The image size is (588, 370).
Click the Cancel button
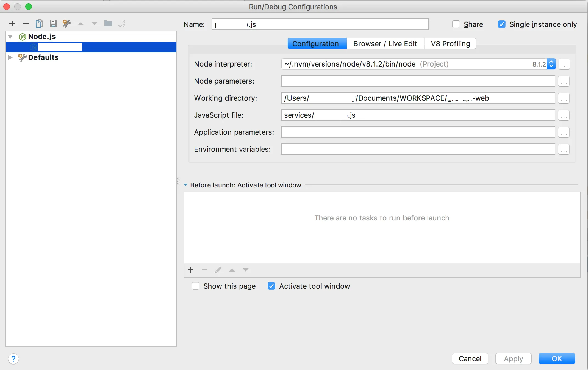[470, 359]
